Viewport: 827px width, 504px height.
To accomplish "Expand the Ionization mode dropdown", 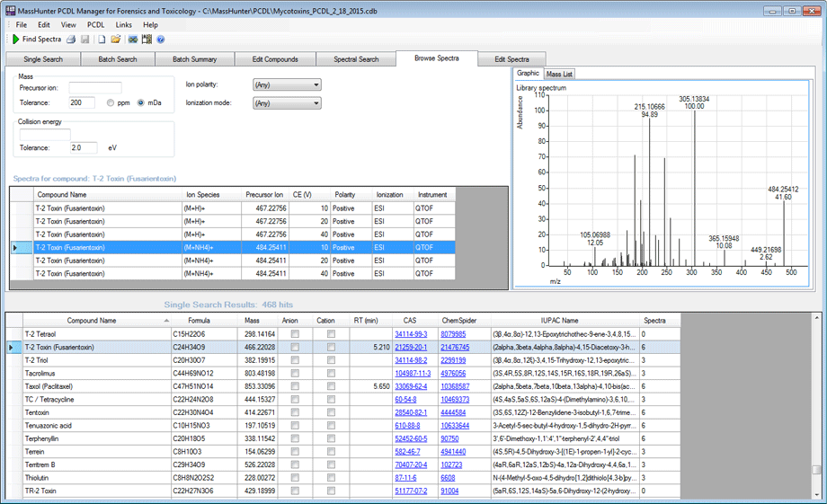I will pyautogui.click(x=287, y=103).
